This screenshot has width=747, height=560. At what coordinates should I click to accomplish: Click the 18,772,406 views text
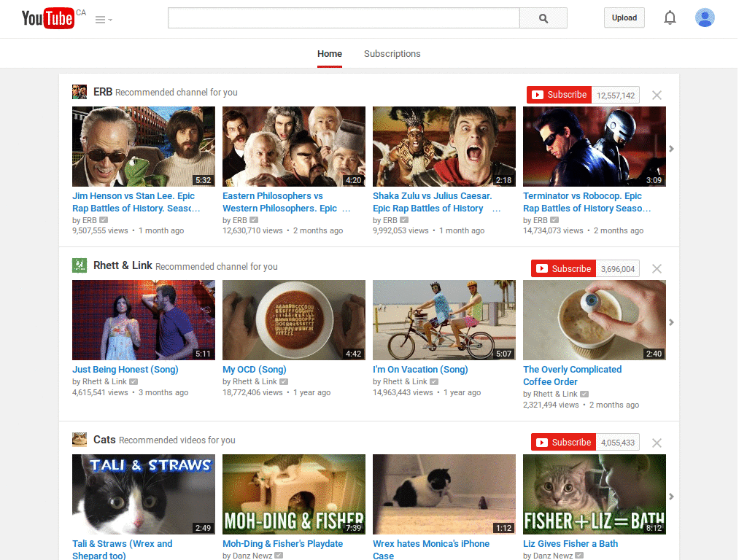click(x=252, y=392)
